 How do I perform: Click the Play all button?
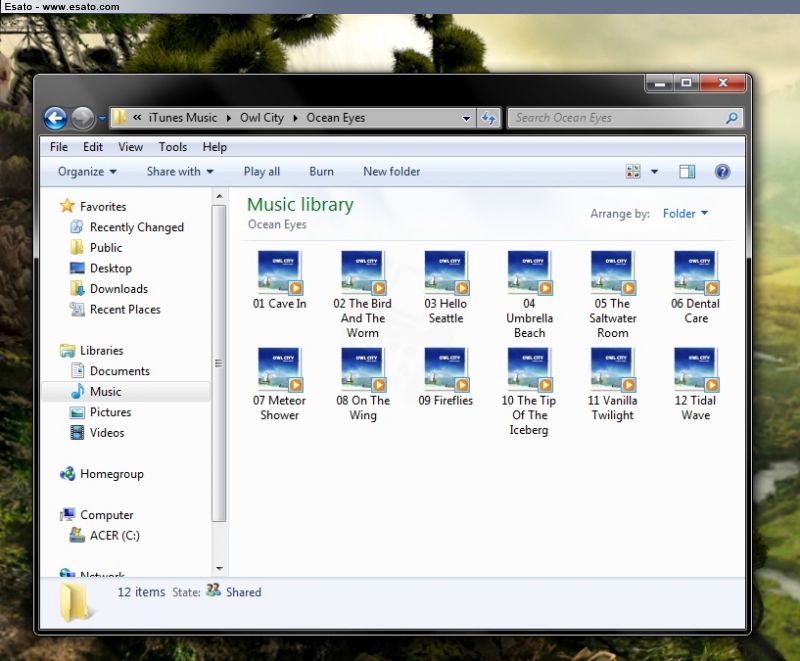pyautogui.click(x=262, y=171)
